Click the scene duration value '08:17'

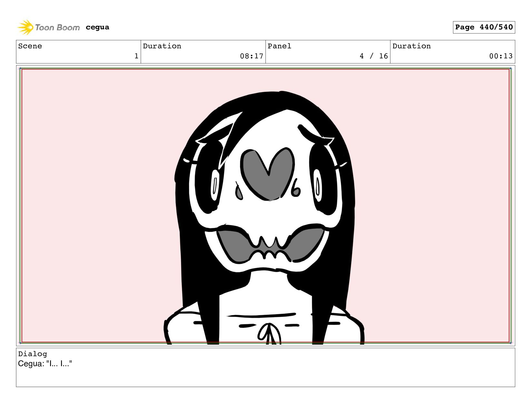click(251, 56)
